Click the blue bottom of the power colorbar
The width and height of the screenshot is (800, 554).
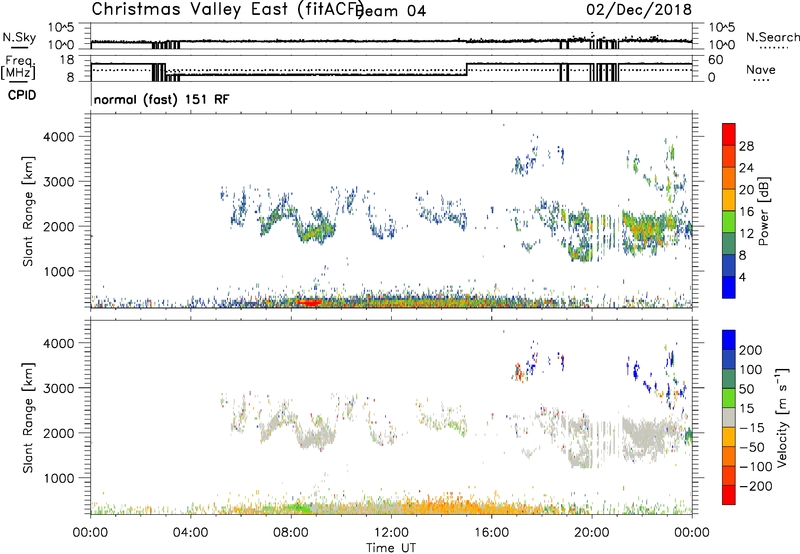(x=729, y=287)
